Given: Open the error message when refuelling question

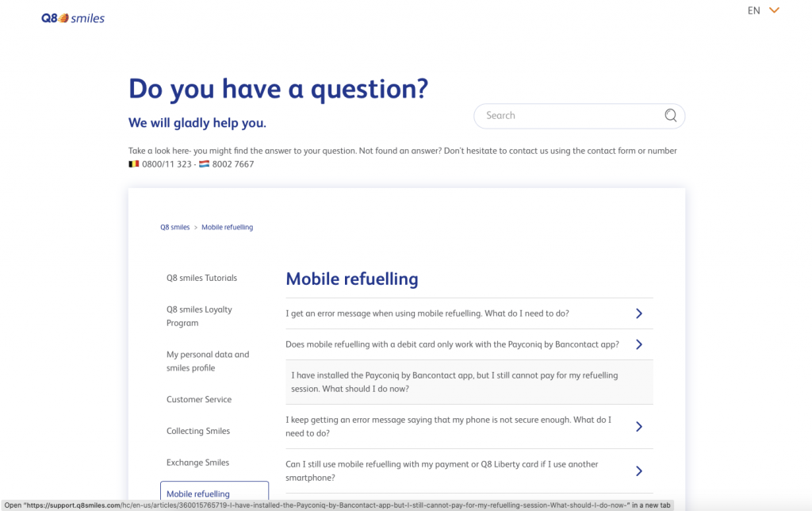Looking at the screenshot, I should tap(427, 313).
